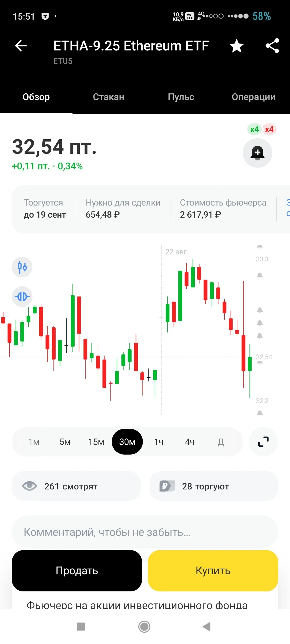The image size is (290, 644).
Task: Open the chart compare icon
Action: click(22, 297)
